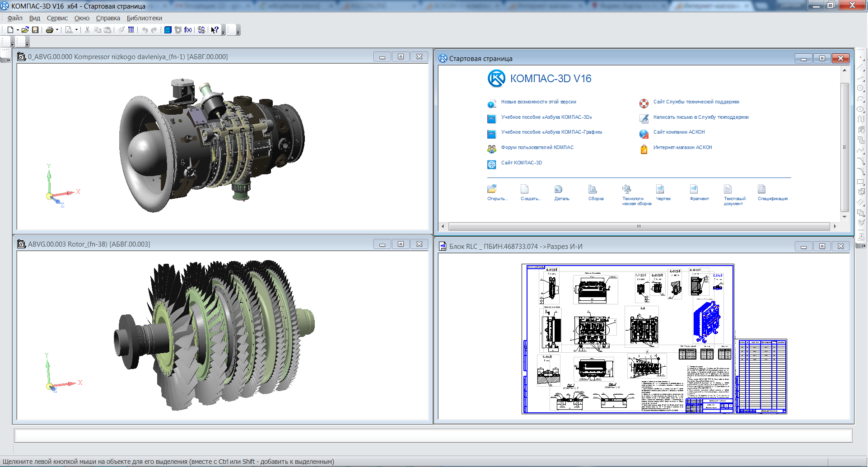The height and width of the screenshot is (467, 868).
Task: Open the Библиотеки menu
Action: click(144, 18)
